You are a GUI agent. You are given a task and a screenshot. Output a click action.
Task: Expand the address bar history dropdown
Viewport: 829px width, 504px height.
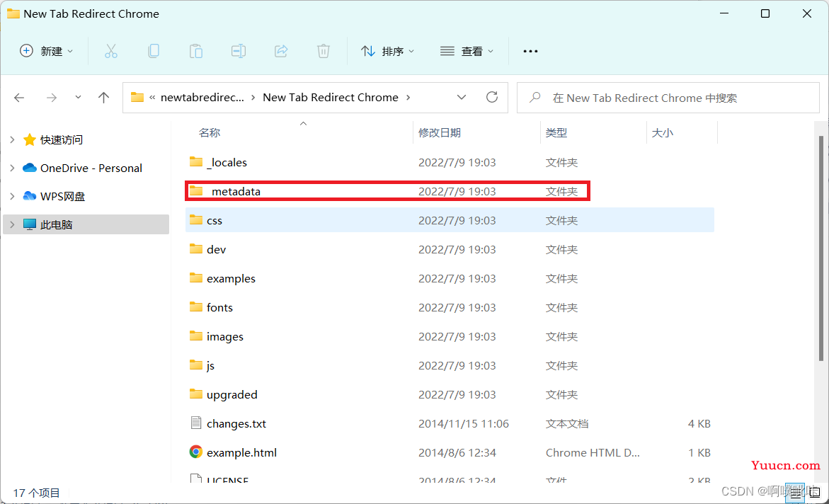point(462,97)
